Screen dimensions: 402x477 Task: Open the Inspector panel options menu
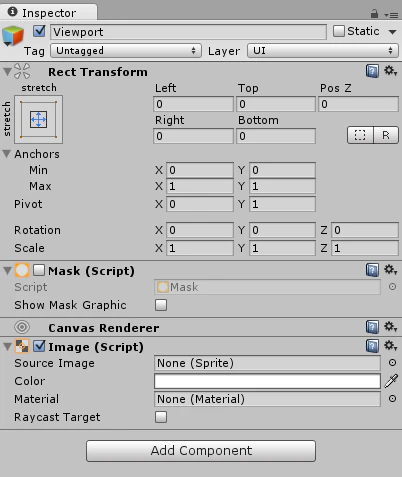(391, 15)
